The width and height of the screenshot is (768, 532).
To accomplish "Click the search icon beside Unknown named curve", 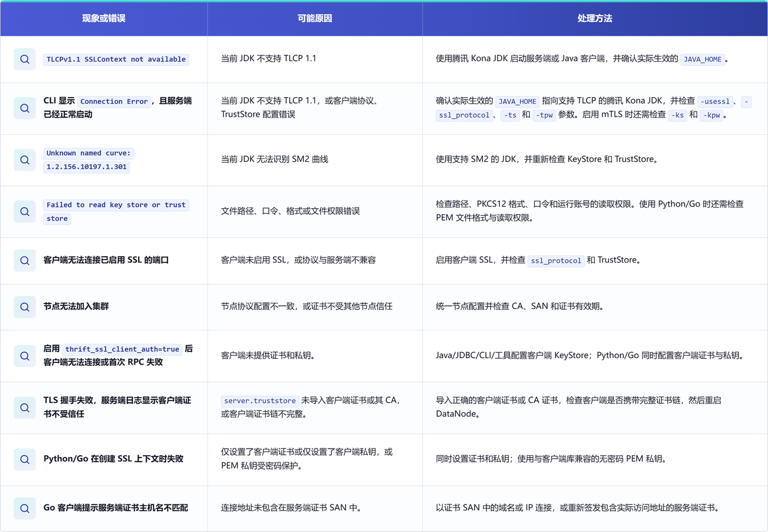I will pos(25,160).
